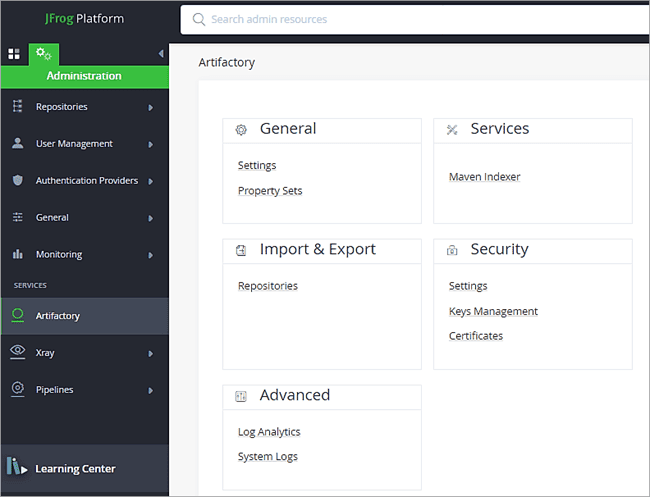Open the Certificates link
Image resolution: width=650 pixels, height=497 pixels.
click(x=476, y=336)
